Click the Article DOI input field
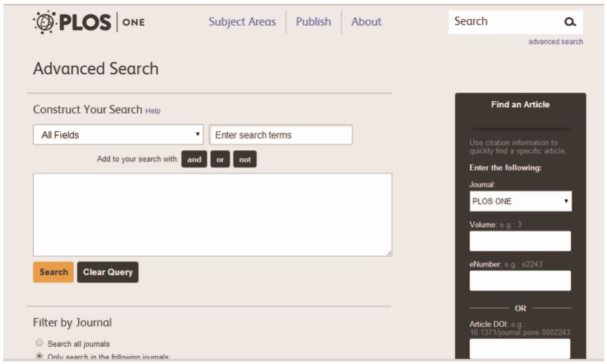This screenshot has width=607, height=364. pyautogui.click(x=520, y=349)
